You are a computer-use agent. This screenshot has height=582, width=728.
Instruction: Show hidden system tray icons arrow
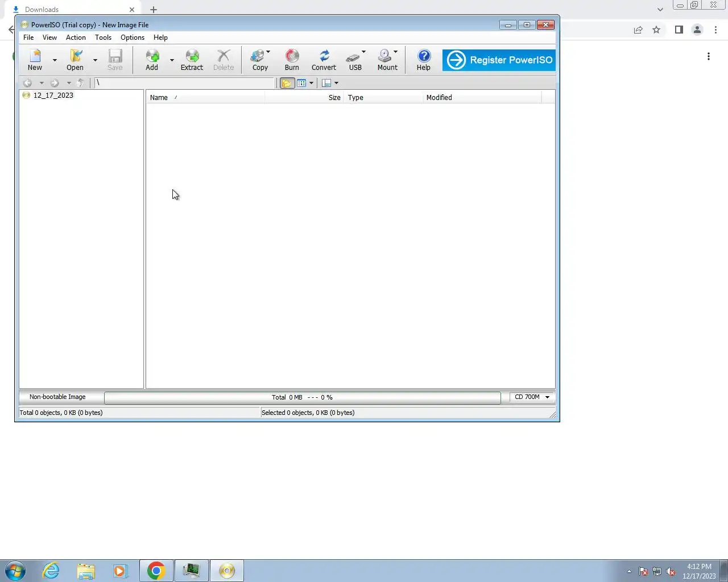click(629, 571)
